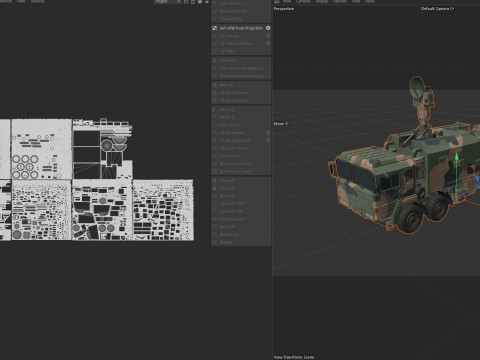Choose Fit Canvas to UV
The width and height of the screenshot is (480, 360).
[x=241, y=100]
